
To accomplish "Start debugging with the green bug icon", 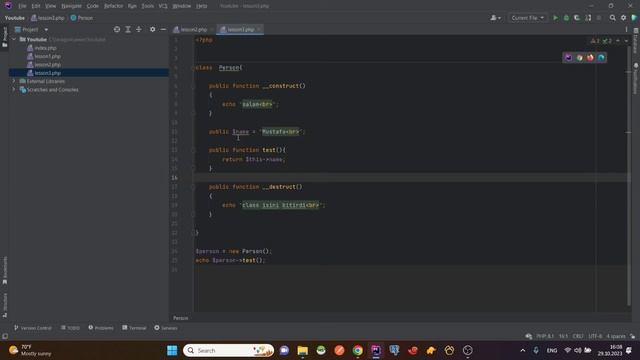I will pos(566,18).
